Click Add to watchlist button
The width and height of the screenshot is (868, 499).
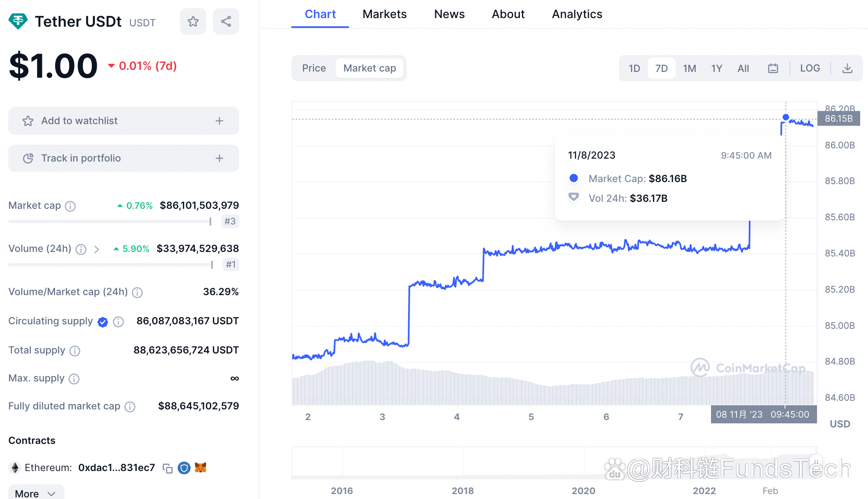[122, 121]
